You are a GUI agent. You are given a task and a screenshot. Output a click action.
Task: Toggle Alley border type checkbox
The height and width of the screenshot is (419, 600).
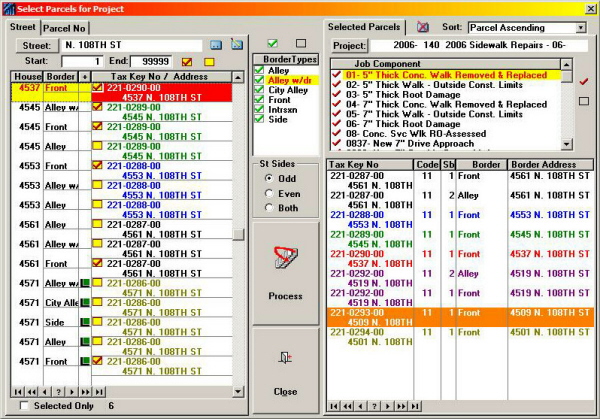[259, 70]
